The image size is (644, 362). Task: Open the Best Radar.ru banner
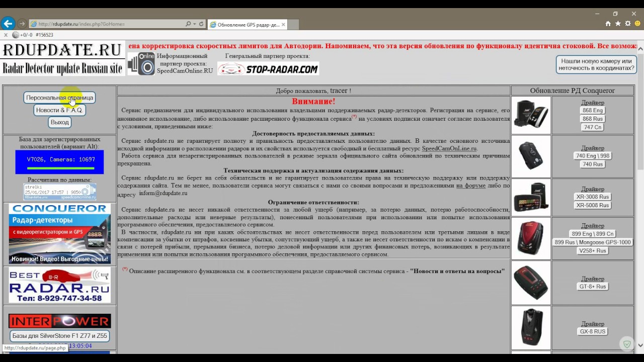pos(59,285)
